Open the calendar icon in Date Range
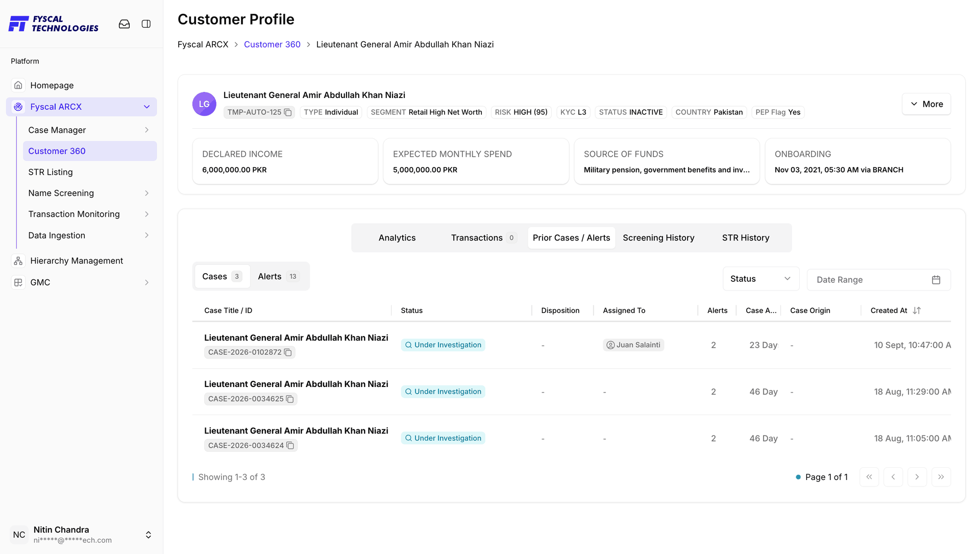This screenshot has width=980, height=554. click(x=936, y=280)
